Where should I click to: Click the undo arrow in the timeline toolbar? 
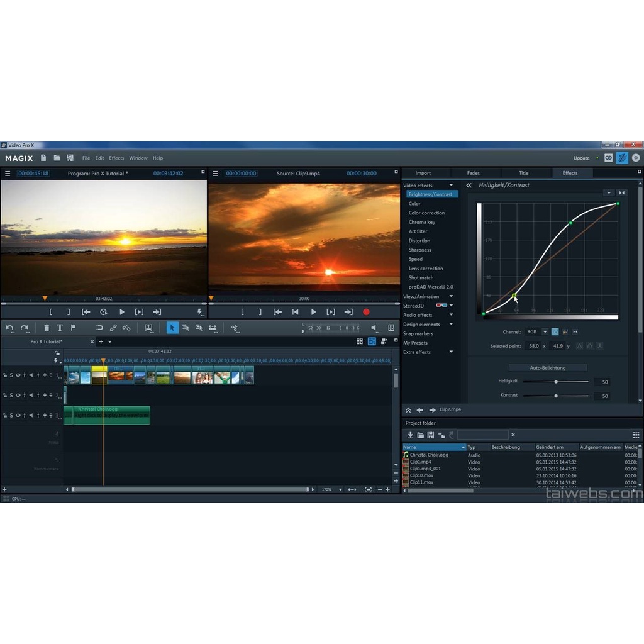coord(9,328)
